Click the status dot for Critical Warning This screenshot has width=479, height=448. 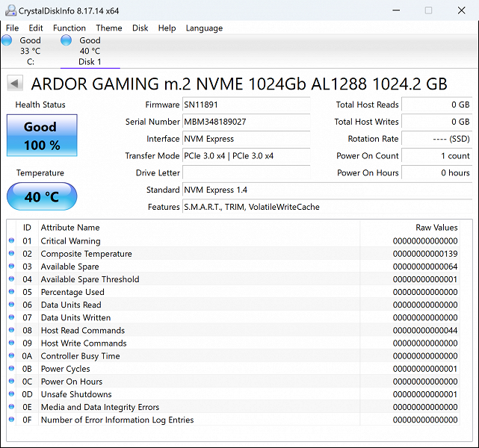[x=12, y=240]
